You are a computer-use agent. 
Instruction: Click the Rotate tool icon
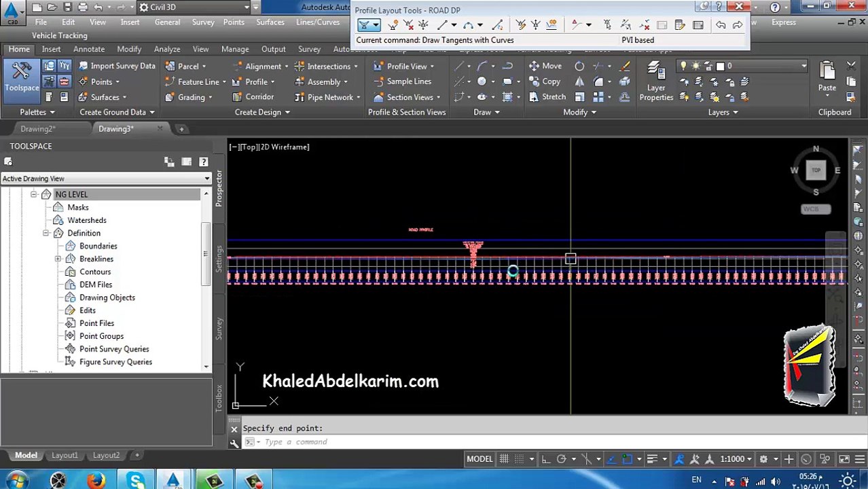click(x=579, y=66)
